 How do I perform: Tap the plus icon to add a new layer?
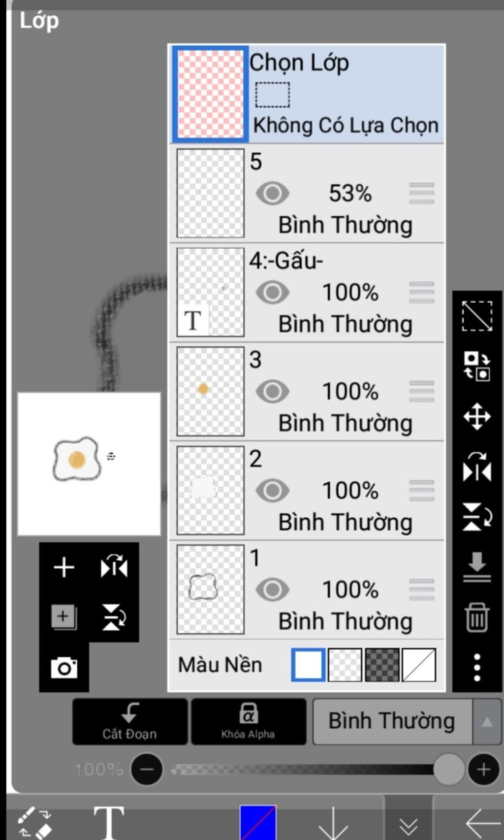(64, 568)
